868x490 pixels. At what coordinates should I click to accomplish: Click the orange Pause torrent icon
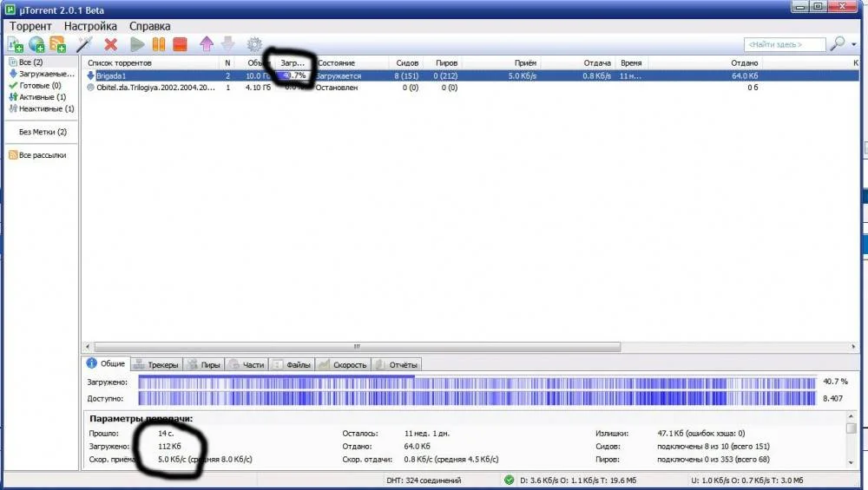[x=158, y=44]
